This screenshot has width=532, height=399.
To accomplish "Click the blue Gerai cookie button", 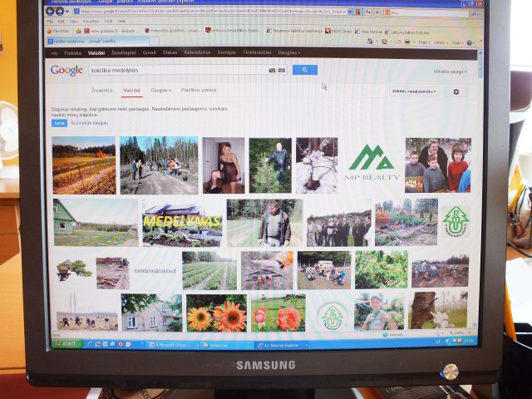I will pos(59,123).
